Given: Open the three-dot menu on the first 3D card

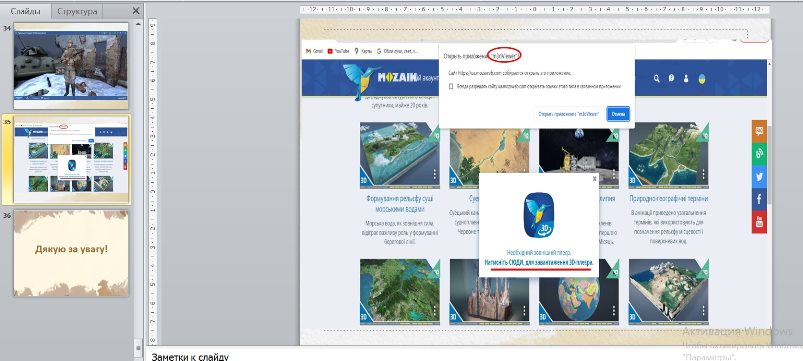Looking at the screenshot, I should coord(435,175).
